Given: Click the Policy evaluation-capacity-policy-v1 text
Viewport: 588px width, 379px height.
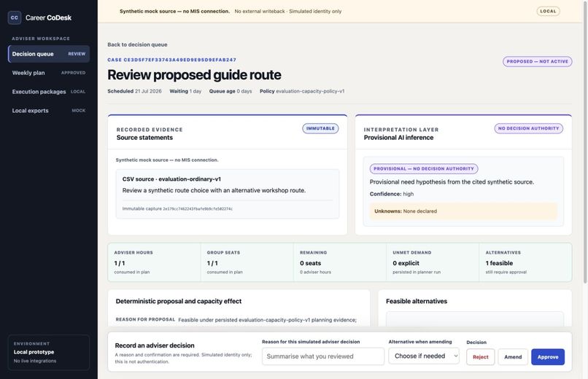Looking at the screenshot, I should point(302,91).
